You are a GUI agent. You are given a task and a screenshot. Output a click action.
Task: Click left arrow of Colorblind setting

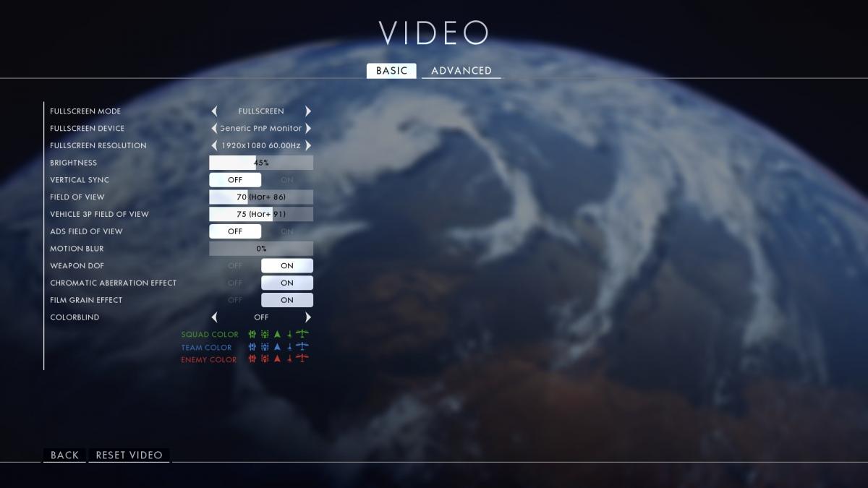pyautogui.click(x=214, y=317)
